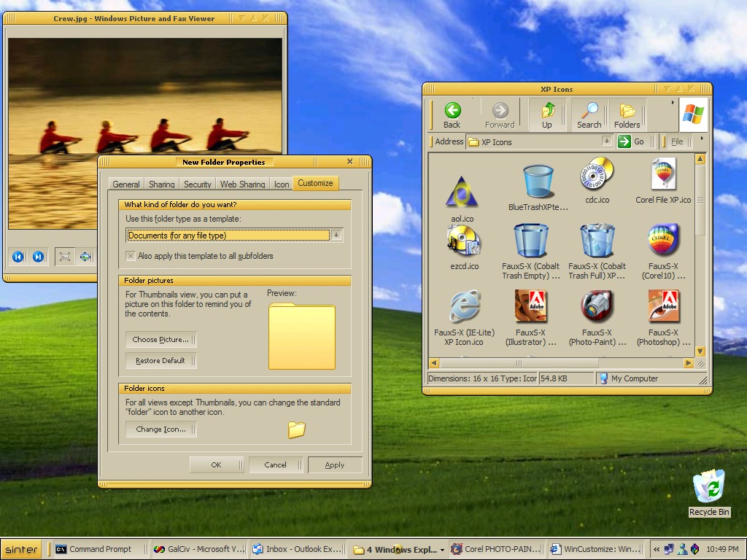Close the New Folder Properties dialog

coord(350,161)
